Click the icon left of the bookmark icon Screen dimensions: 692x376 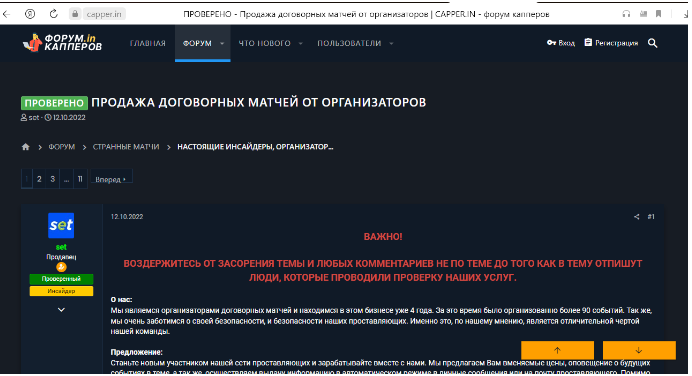coord(643,14)
